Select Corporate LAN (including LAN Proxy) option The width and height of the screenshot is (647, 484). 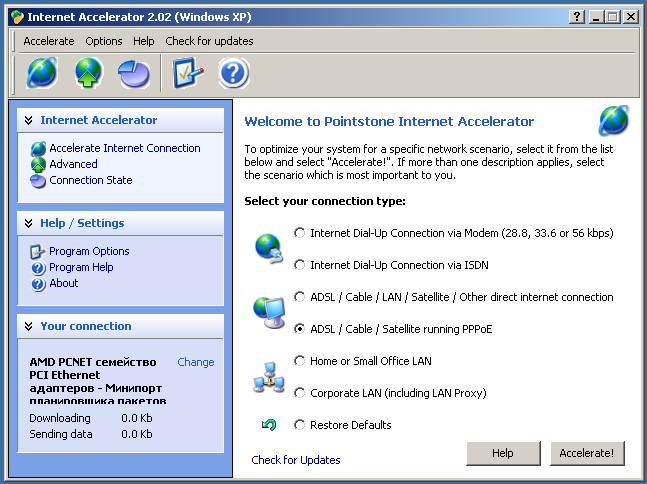pyautogui.click(x=300, y=393)
